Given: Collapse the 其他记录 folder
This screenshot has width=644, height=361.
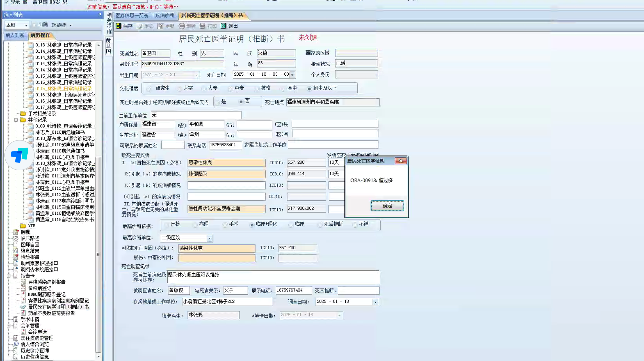Looking at the screenshot, I should point(16,120).
